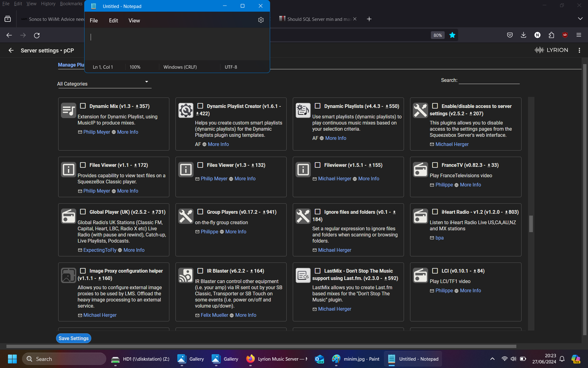
Task: Click the LCI radio plugin icon
Action: (420, 275)
